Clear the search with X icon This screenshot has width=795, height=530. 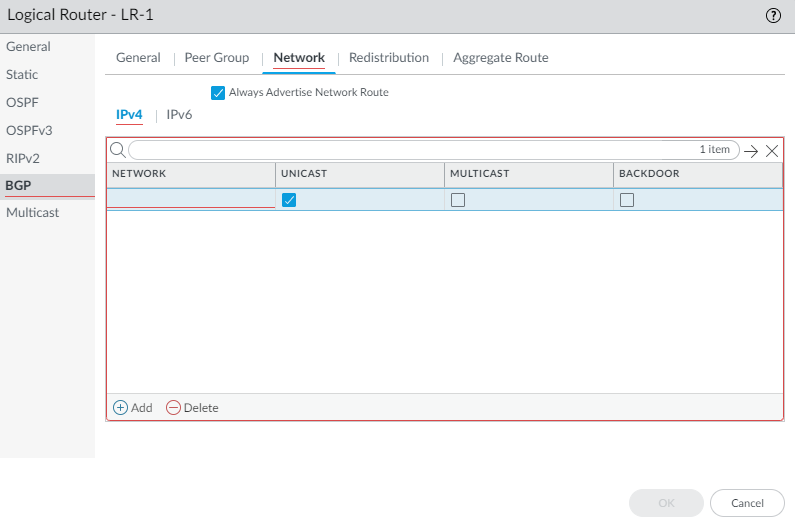click(772, 151)
